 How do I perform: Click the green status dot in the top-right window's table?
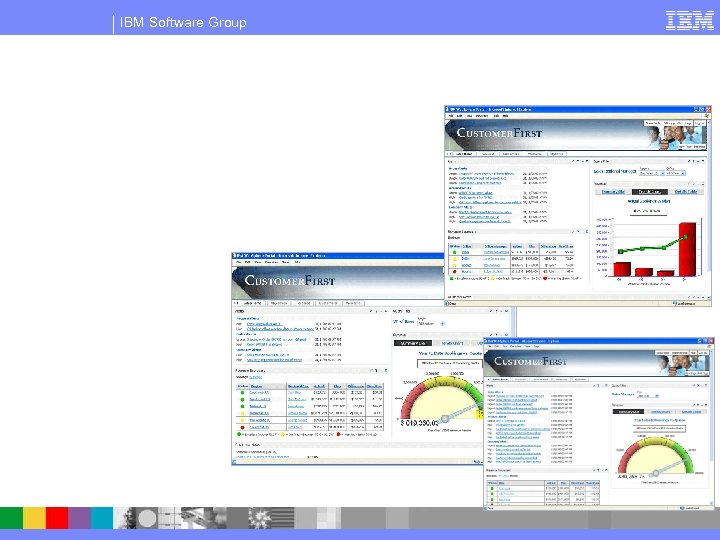point(455,252)
